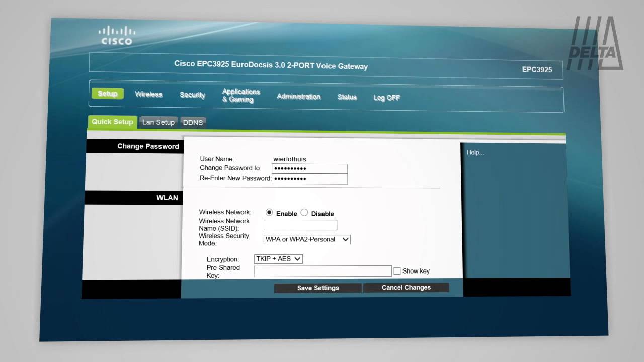This screenshot has width=644, height=362.
Task: Click the Change Password to field
Action: 309,169
